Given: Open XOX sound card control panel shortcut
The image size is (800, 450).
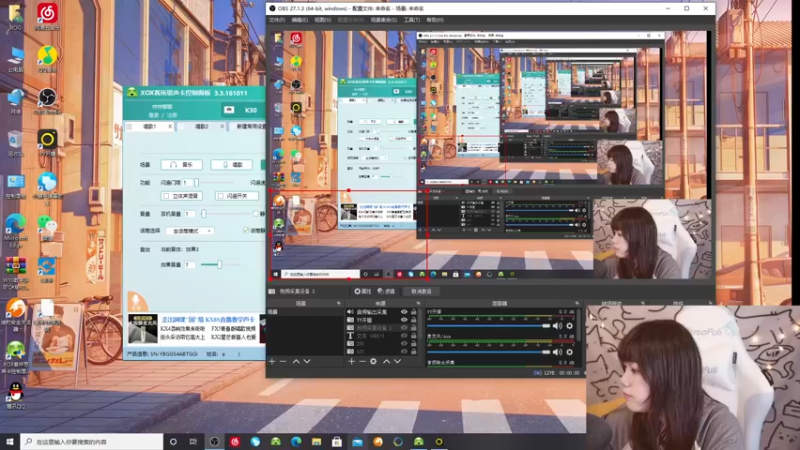Looking at the screenshot, I should (15, 357).
